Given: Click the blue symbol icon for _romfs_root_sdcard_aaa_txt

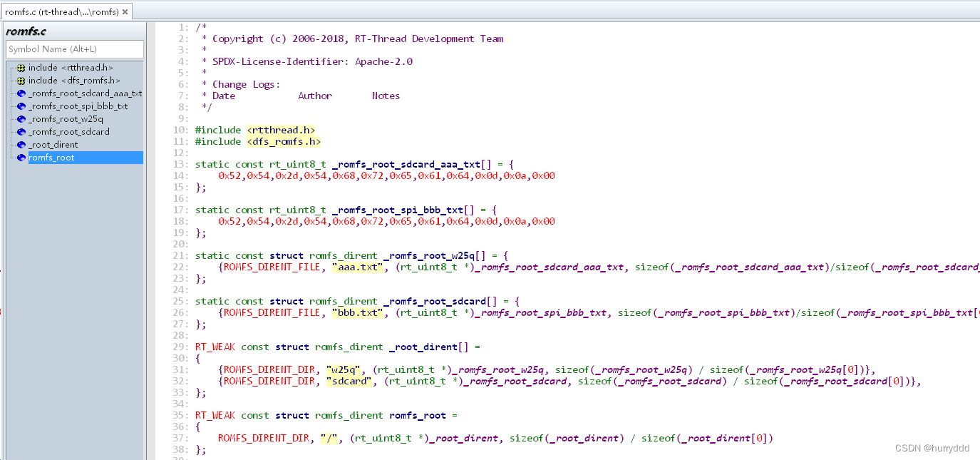Looking at the screenshot, I should (21, 93).
